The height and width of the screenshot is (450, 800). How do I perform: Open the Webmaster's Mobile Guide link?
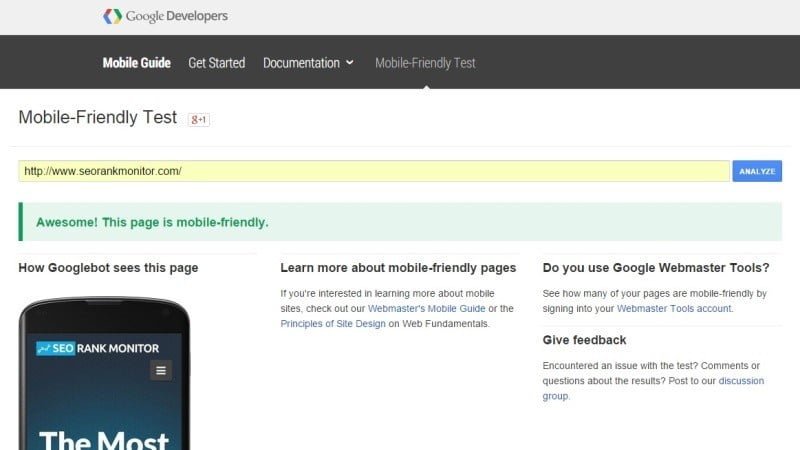427,309
